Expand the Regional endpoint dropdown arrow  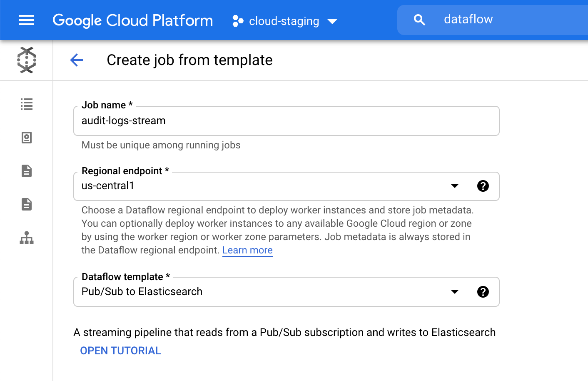click(455, 186)
